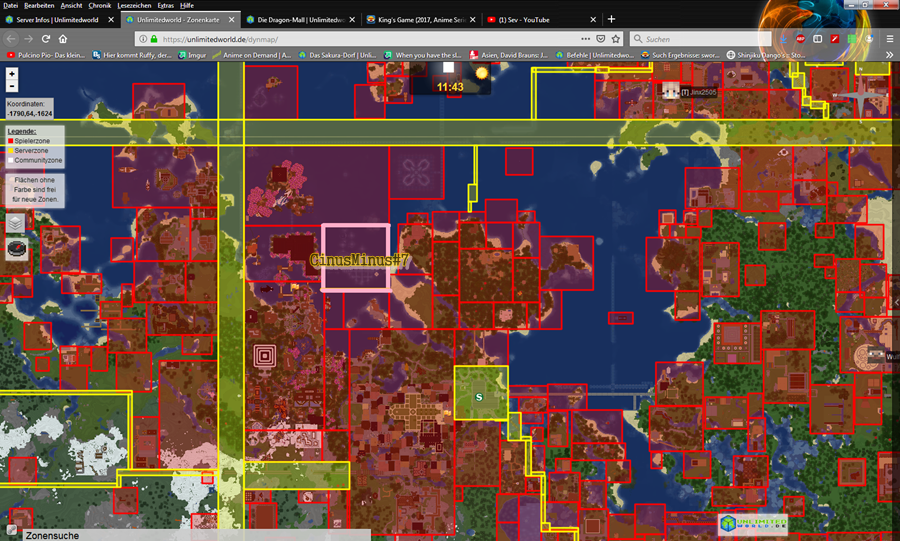This screenshot has width=900, height=541.
Task: Click Jinx2505 player head marker
Action: 670,91
